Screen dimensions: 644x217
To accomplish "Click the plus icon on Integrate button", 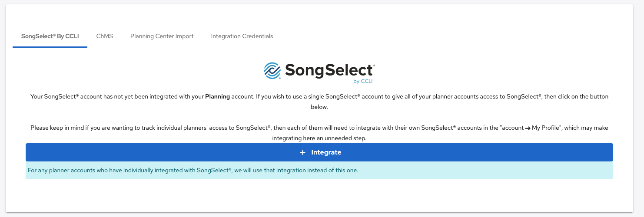I will coord(303,152).
